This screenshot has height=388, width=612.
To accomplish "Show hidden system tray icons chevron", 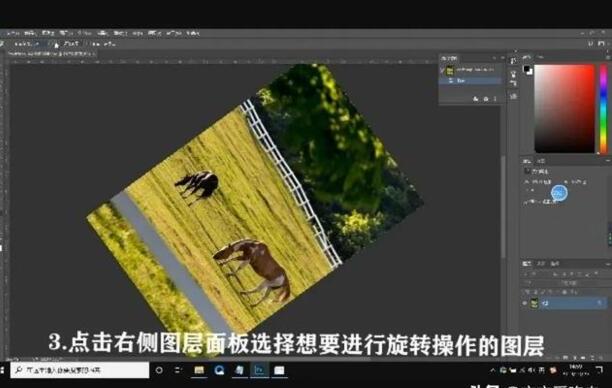I will (493, 370).
